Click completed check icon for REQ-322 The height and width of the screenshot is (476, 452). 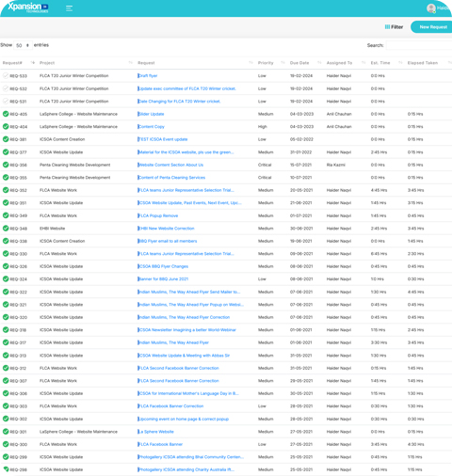coord(6,292)
